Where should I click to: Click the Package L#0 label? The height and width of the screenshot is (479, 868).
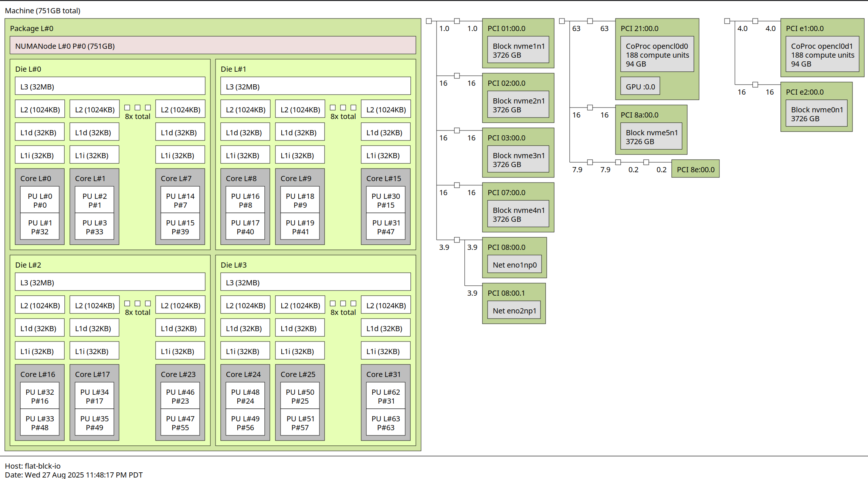(32, 28)
